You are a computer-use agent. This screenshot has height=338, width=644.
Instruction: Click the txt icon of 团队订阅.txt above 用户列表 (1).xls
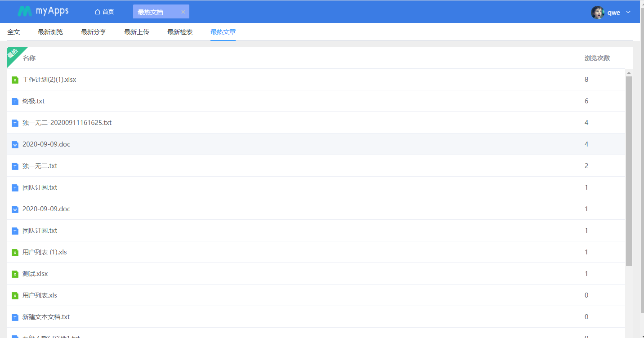tap(15, 231)
